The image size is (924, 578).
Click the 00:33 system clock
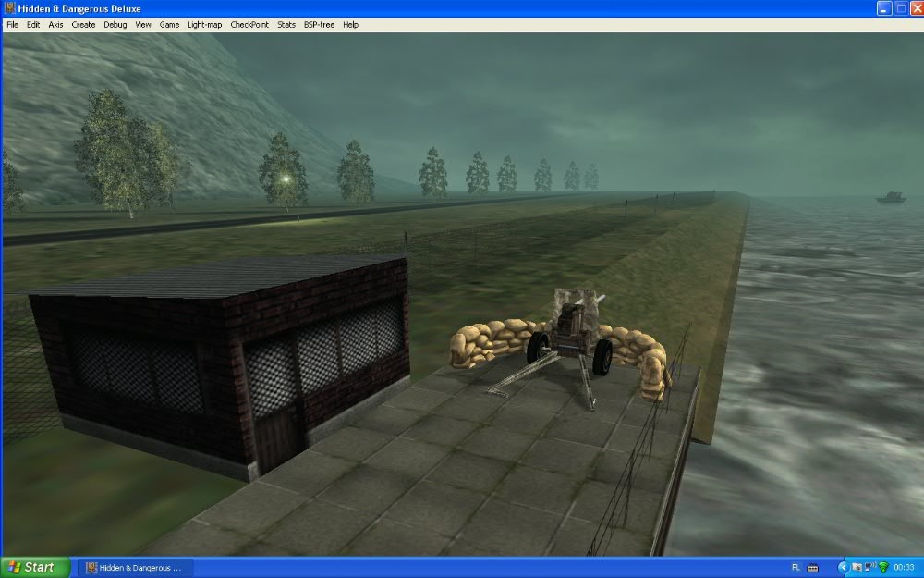(x=904, y=568)
